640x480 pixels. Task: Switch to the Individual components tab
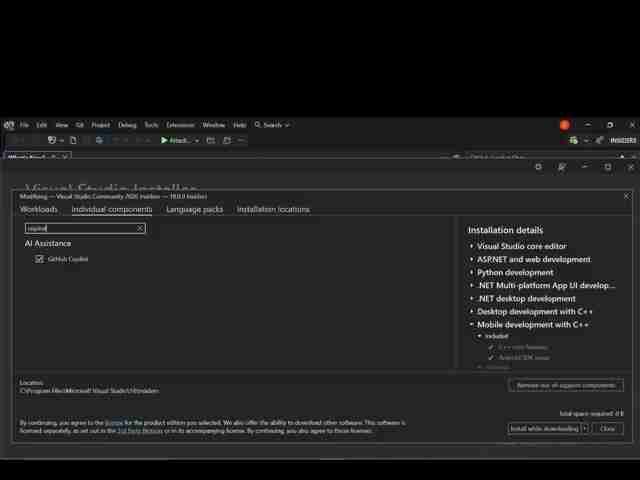tap(111, 209)
